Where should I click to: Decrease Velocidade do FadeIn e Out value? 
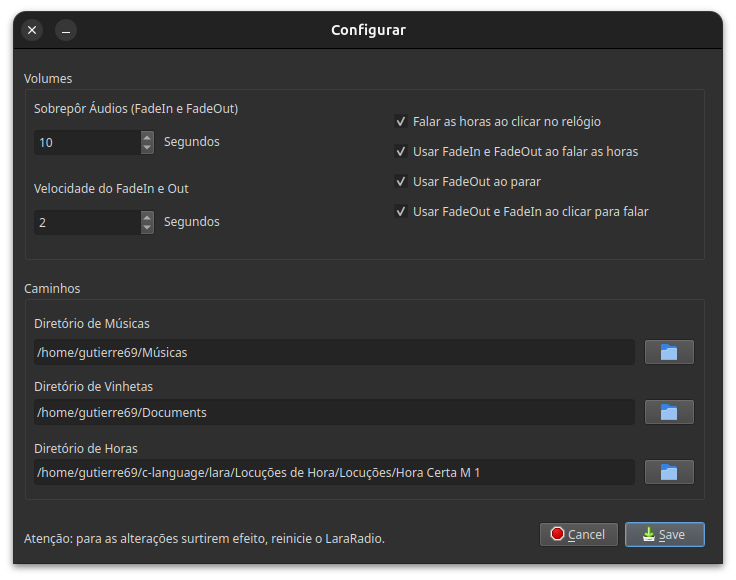147,228
